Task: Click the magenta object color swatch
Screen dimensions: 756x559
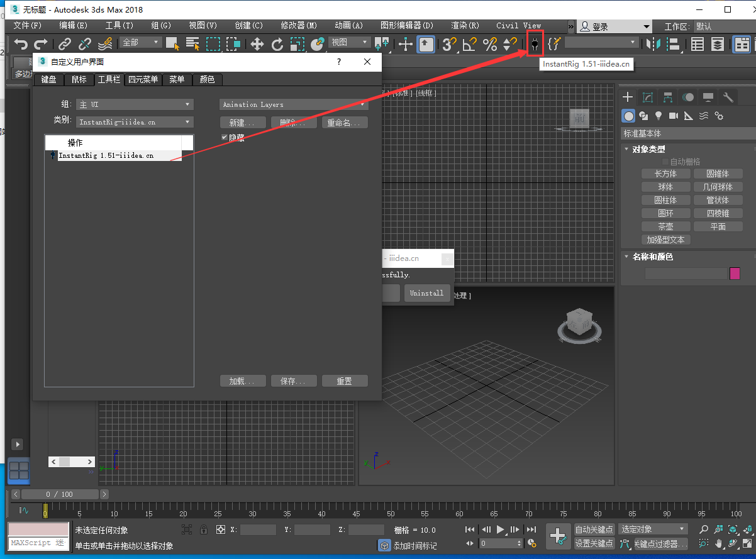Action: [x=735, y=273]
